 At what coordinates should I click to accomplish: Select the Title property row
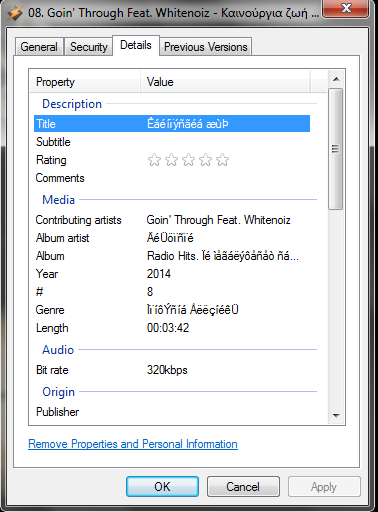point(172,124)
